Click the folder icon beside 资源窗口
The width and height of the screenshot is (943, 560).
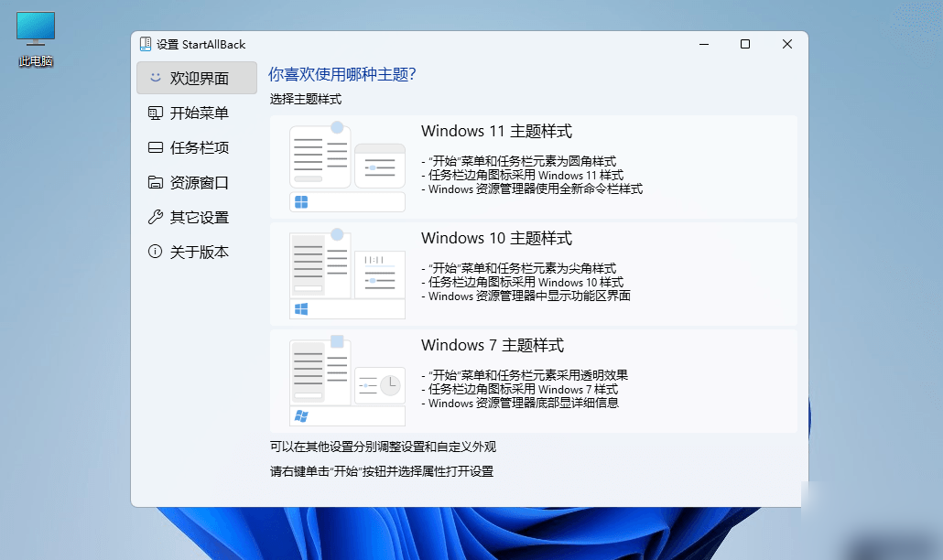click(155, 182)
